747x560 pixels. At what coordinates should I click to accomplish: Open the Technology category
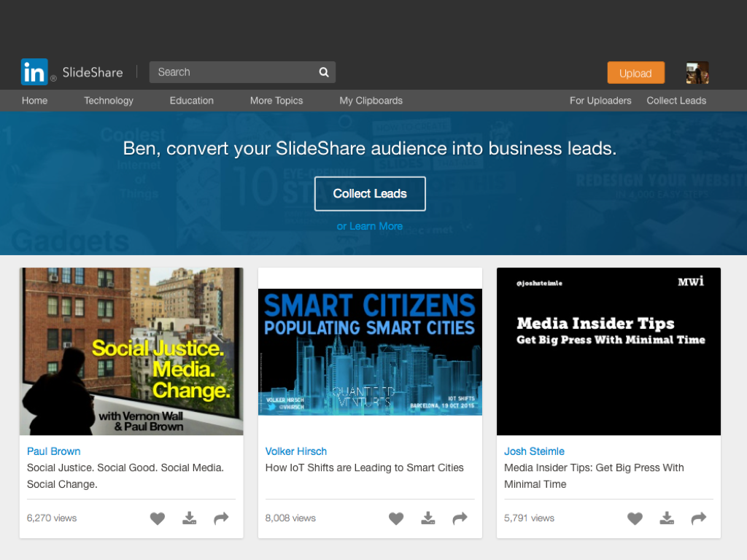click(109, 101)
